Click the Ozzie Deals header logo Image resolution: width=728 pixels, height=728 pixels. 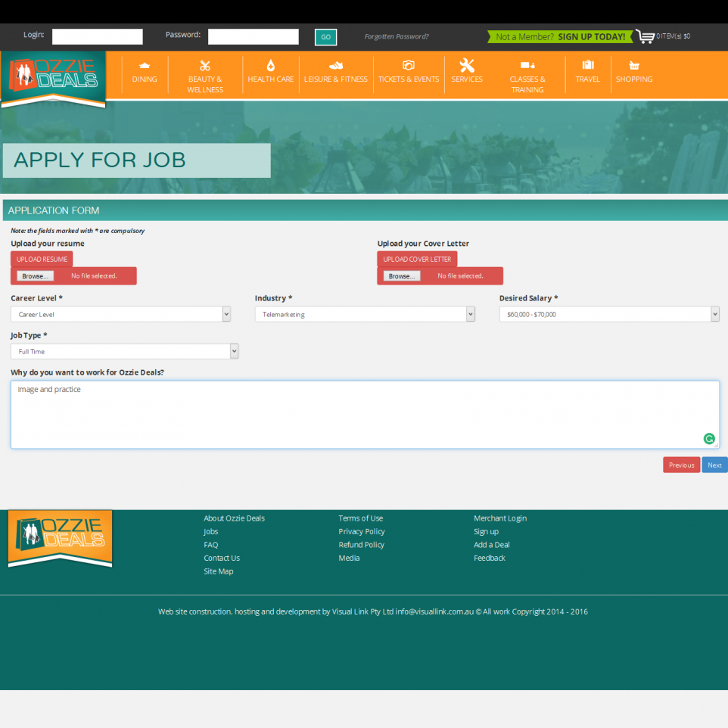[54, 79]
